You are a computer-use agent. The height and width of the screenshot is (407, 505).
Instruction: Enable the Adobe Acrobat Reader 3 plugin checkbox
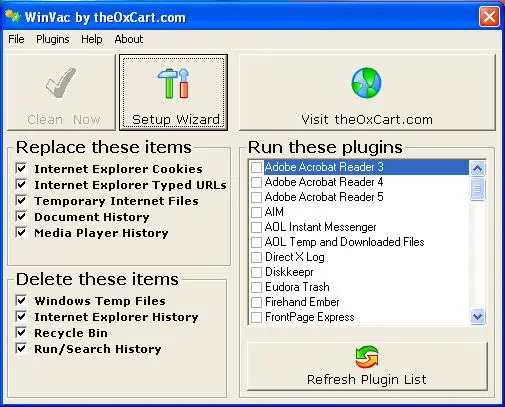coord(256,167)
